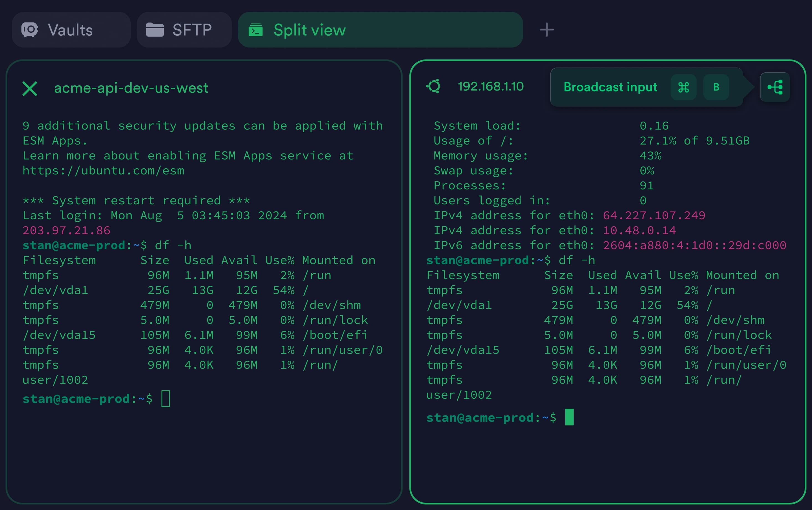
Task: Toggle broadcast input button
Action: click(775, 87)
